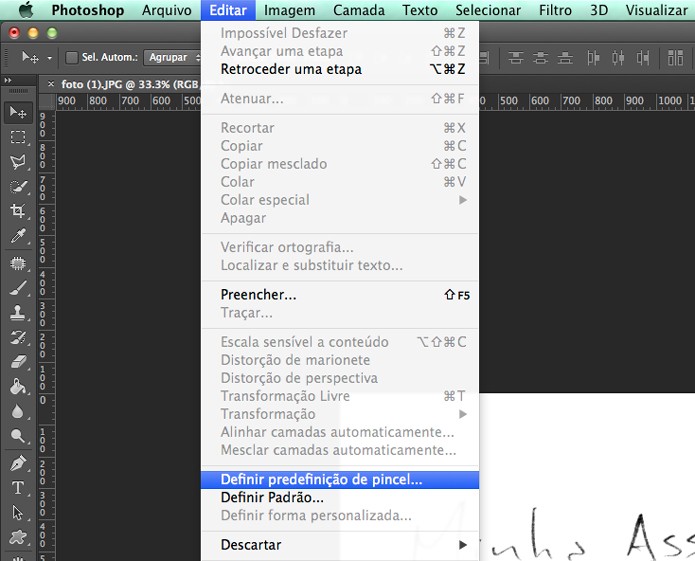Select the Clone Stamp tool
Screen dimensions: 695x561
pos(18,313)
